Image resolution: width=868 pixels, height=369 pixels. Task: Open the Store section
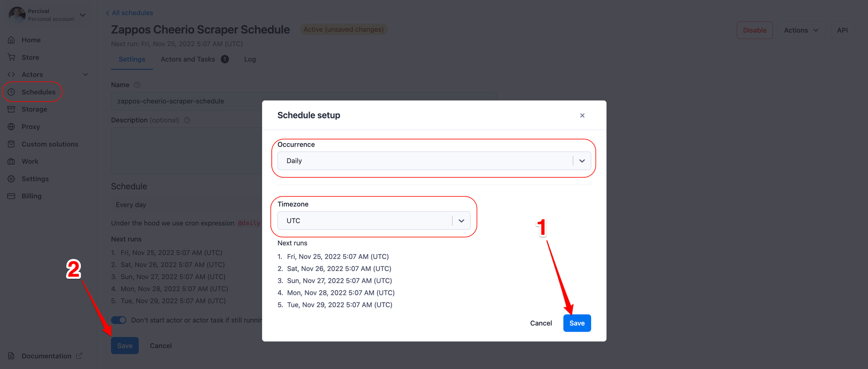pyautogui.click(x=30, y=57)
